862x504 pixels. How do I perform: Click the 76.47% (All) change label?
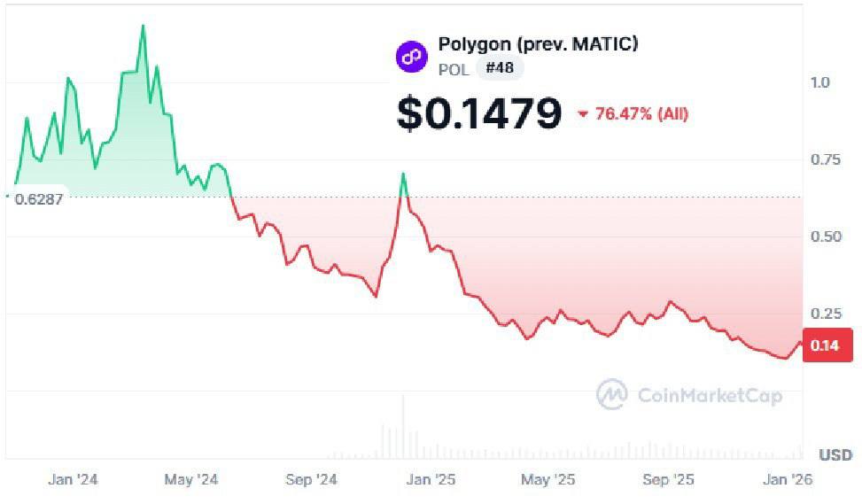pos(641,114)
